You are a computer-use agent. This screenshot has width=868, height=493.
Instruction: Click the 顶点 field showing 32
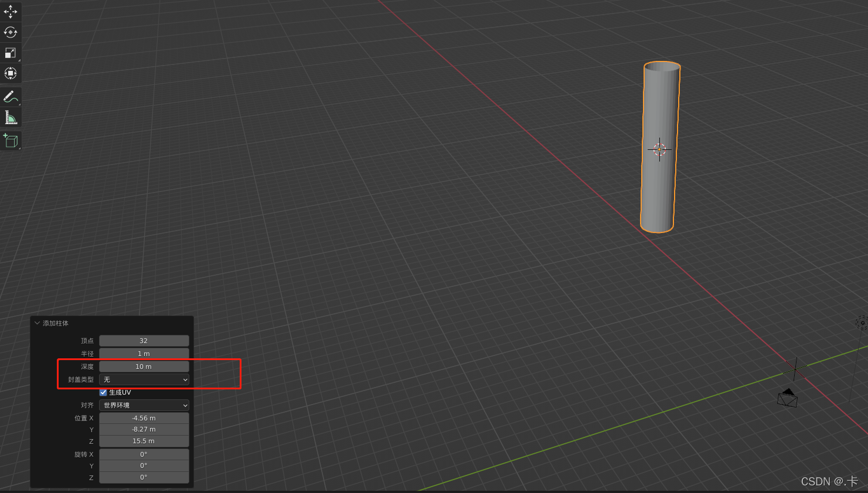144,341
